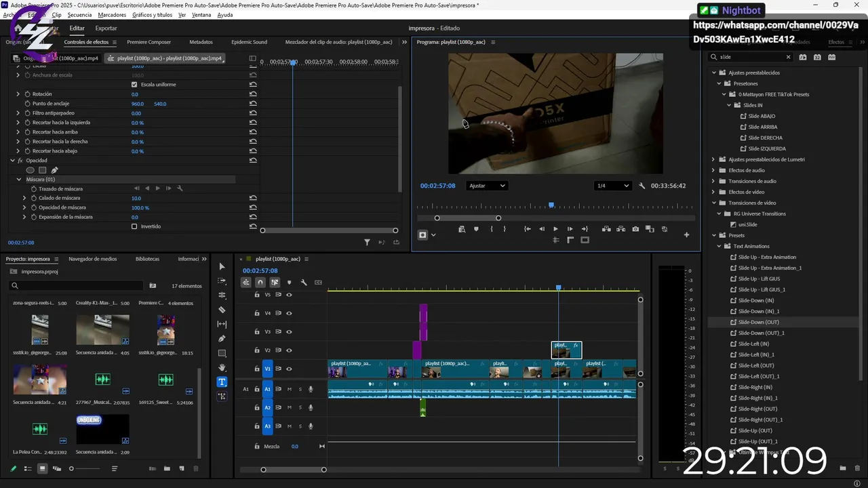
Task: Toggle Linked Selection in timeline
Action: (275, 283)
